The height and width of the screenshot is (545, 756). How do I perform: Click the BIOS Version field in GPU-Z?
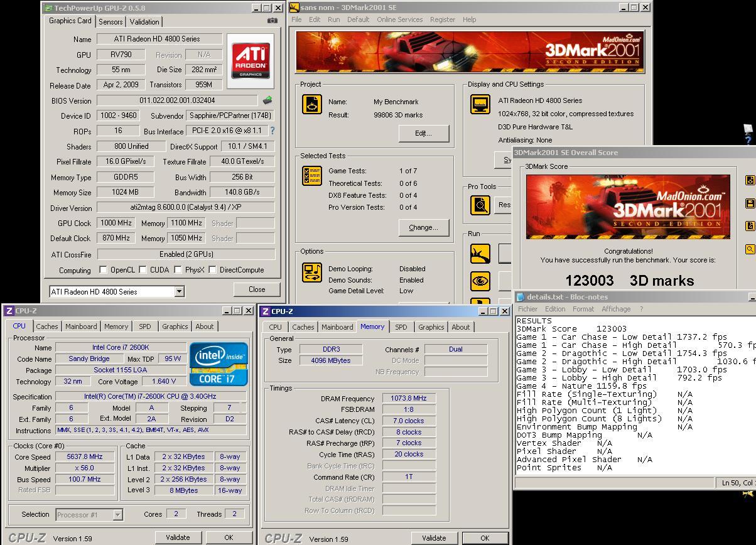[177, 100]
